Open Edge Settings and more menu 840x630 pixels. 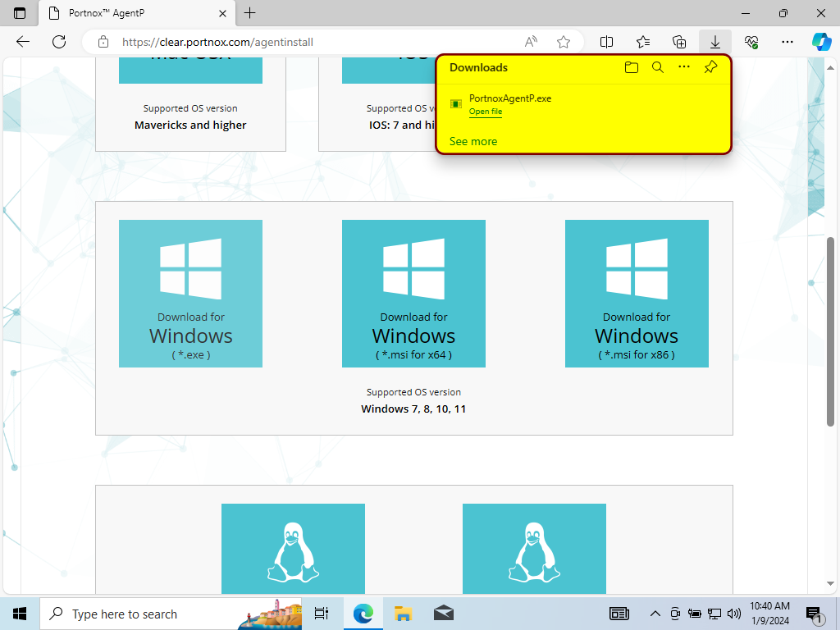787,42
